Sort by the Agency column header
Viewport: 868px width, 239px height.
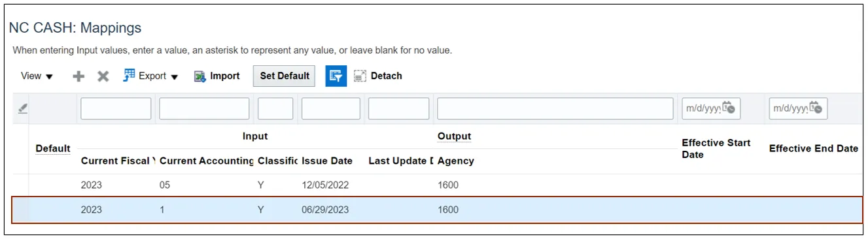click(x=456, y=161)
